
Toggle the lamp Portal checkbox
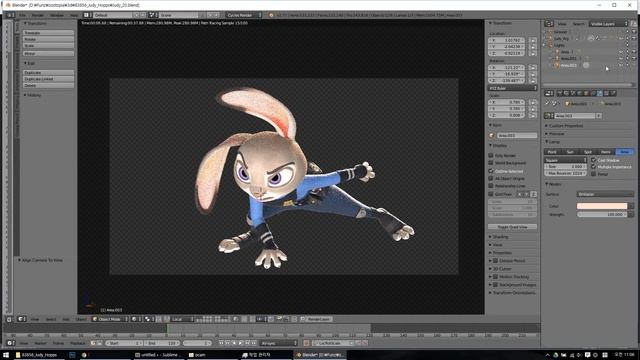coord(593,174)
